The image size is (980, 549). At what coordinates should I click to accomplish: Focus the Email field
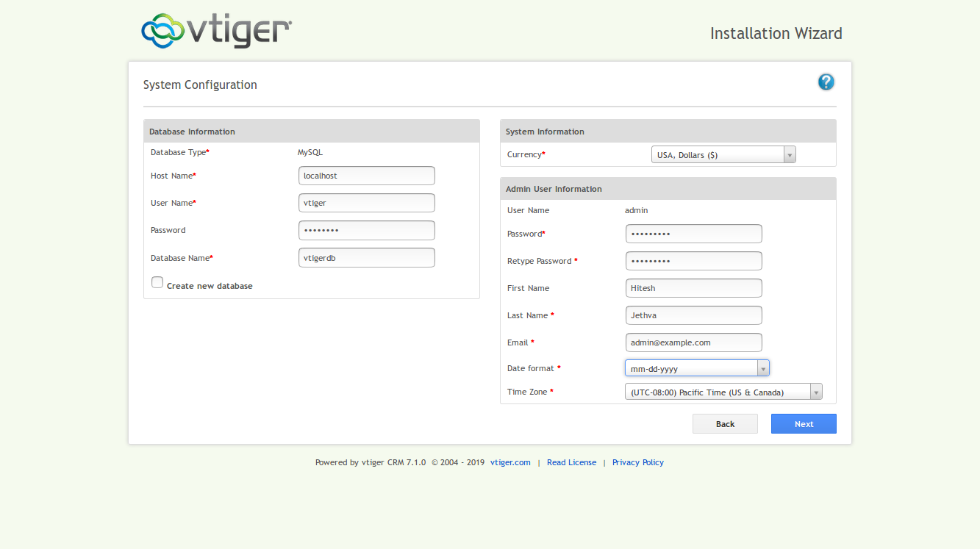[694, 342]
